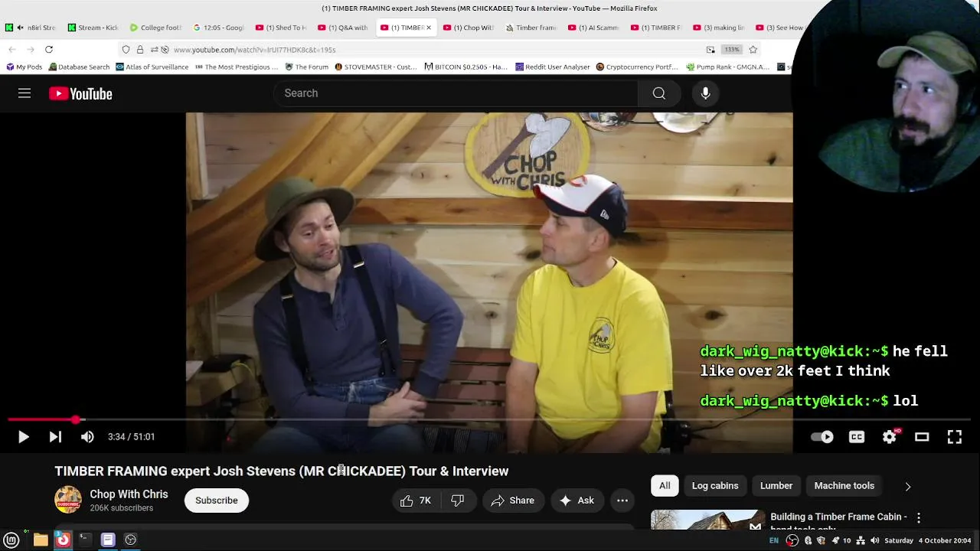Close the TIMBER FRAMING tab
The width and height of the screenshot is (980, 551).
[x=429, y=28]
